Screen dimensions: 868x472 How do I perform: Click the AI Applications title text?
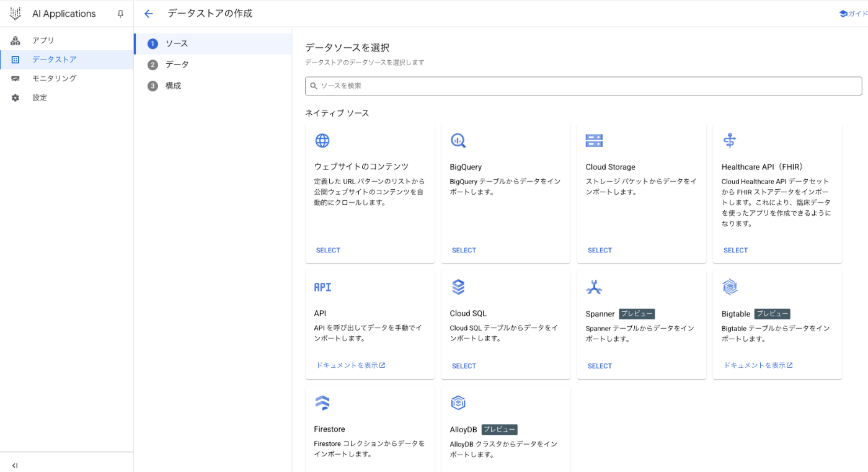click(64, 14)
